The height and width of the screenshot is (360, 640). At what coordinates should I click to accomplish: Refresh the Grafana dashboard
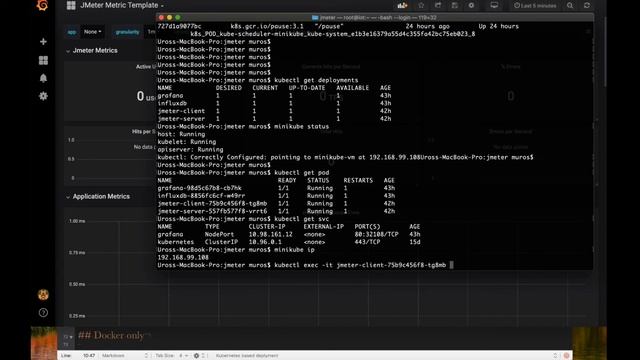click(587, 5)
